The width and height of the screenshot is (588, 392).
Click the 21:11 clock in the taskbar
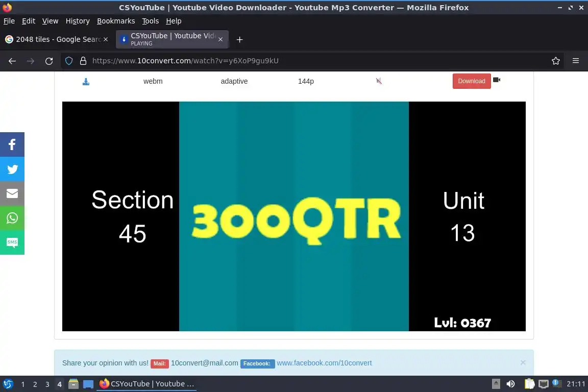coord(576,384)
